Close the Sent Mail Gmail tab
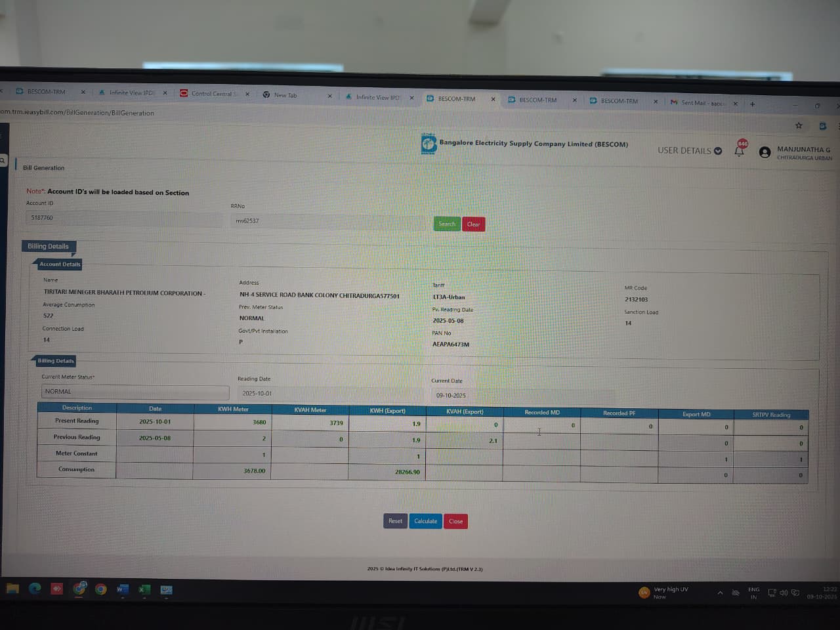Screen dimensions: 840x630 point(735,104)
